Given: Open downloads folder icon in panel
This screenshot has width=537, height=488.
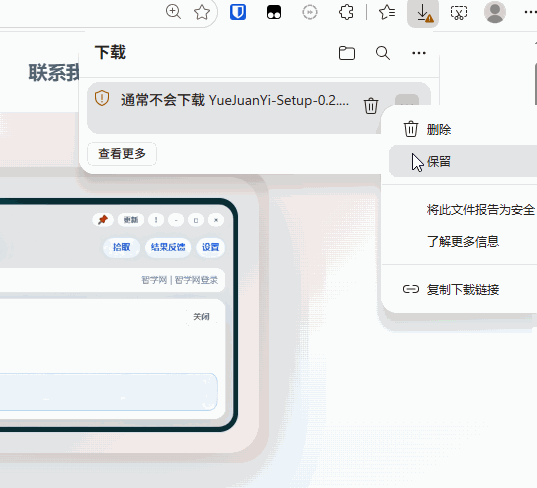Looking at the screenshot, I should pyautogui.click(x=347, y=53).
